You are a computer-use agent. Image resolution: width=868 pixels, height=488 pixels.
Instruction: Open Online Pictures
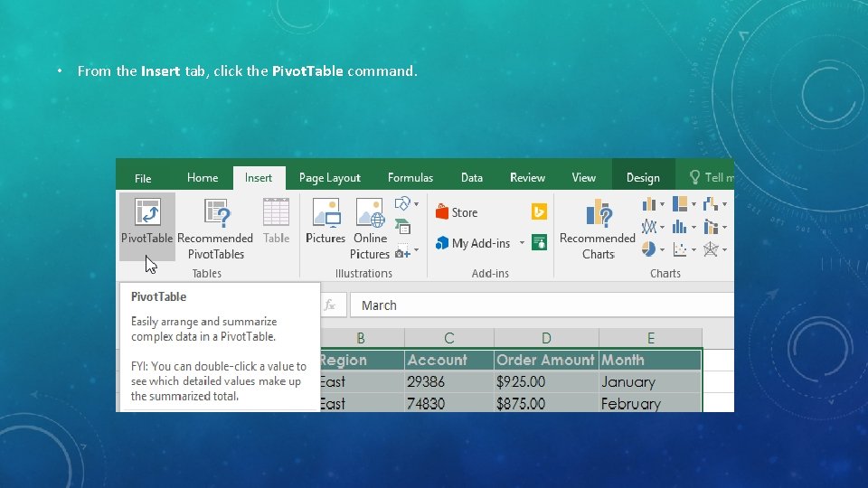click(x=370, y=229)
